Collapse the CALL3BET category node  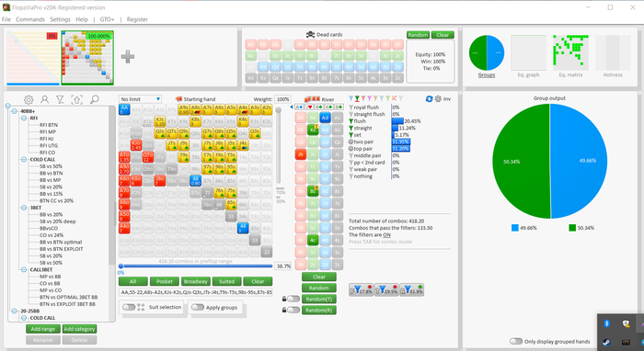[24, 270]
